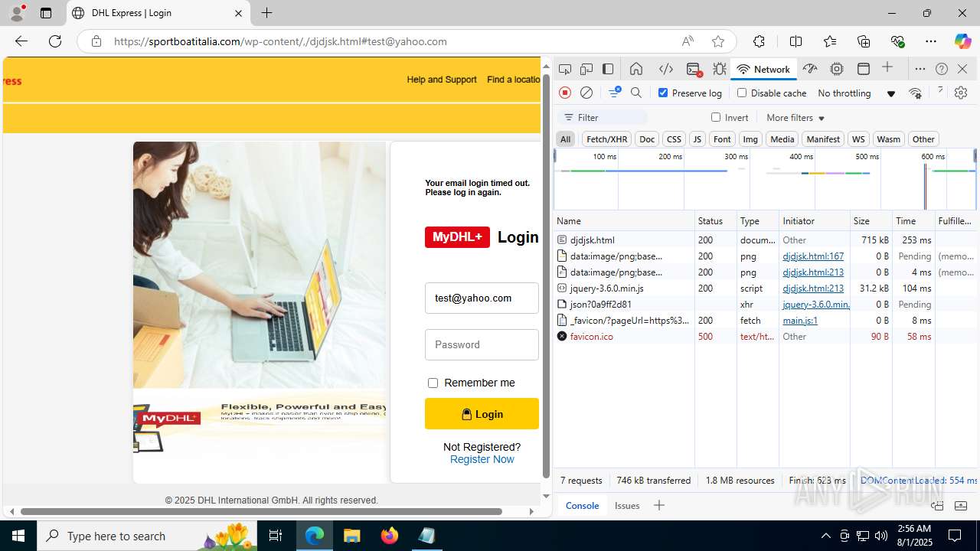Check the Remember me checkbox

click(x=433, y=383)
